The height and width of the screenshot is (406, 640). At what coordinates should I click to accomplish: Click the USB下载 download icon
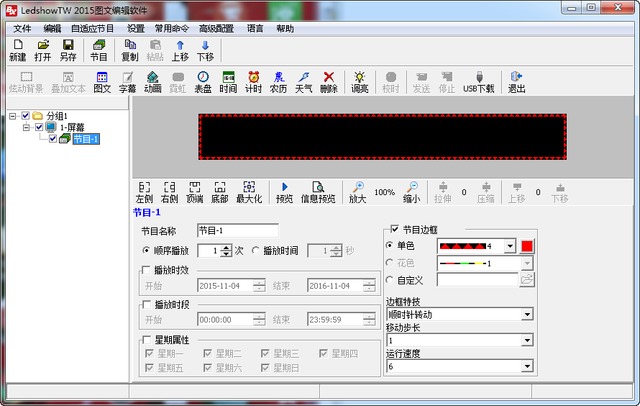coord(479,82)
